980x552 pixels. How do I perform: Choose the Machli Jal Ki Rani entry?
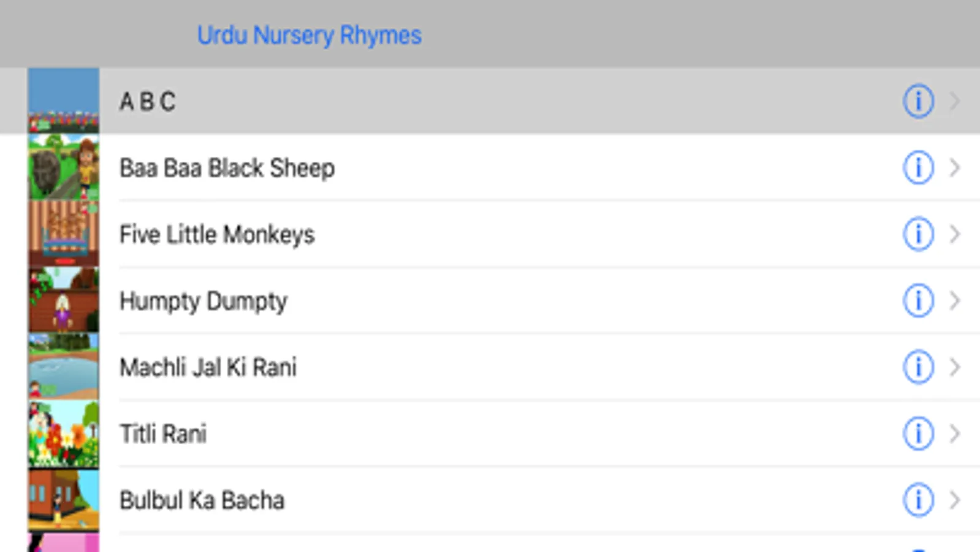point(208,367)
